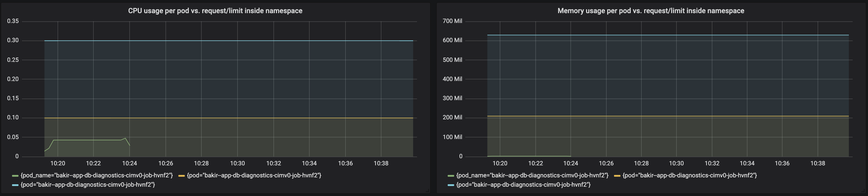868x196 pixels.
Task: Toggle pod_name series label in CPU legend
Action: (97, 175)
